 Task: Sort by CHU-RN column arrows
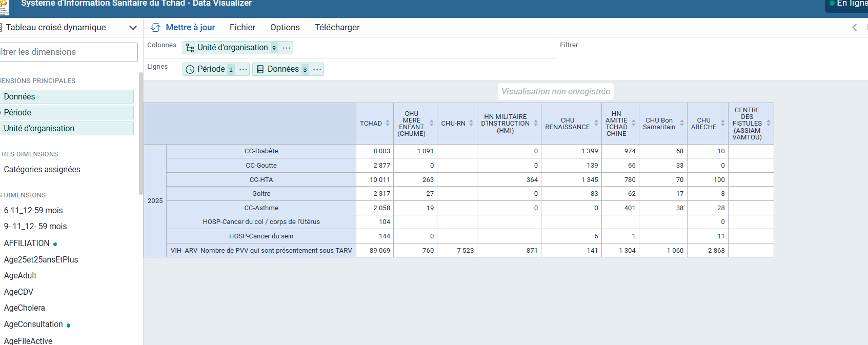click(471, 123)
